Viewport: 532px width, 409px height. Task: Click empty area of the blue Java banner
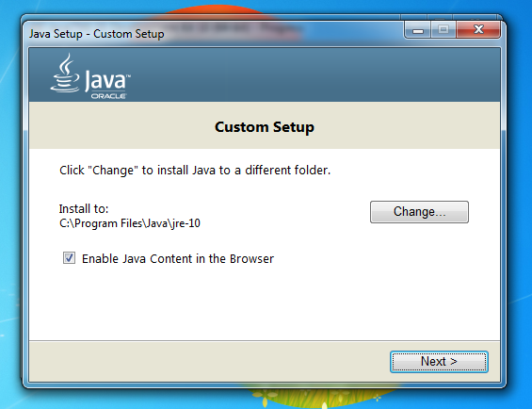(x=305, y=74)
